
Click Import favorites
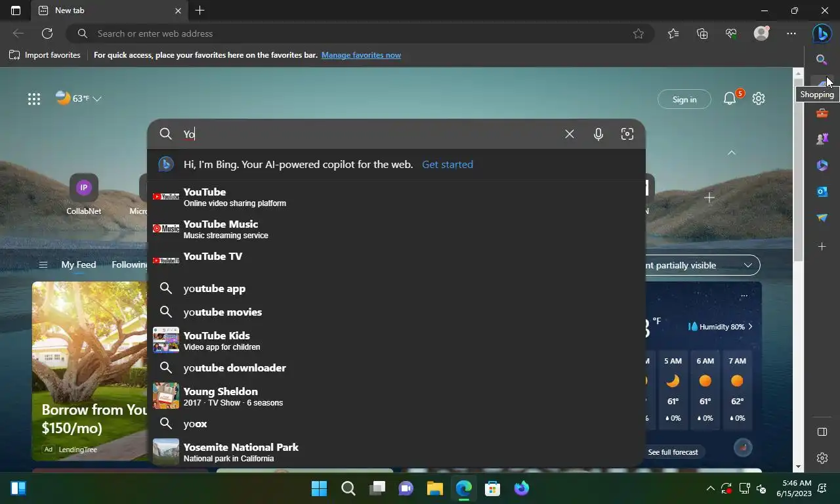pyautogui.click(x=45, y=55)
